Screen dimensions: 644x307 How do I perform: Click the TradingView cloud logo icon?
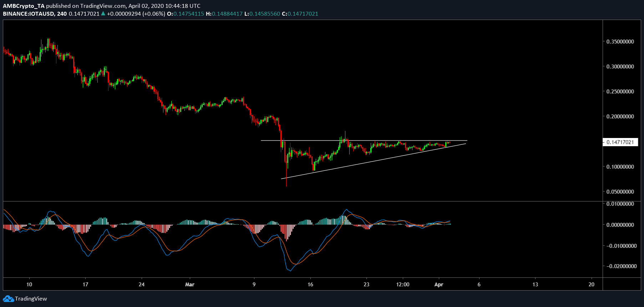(x=8, y=299)
